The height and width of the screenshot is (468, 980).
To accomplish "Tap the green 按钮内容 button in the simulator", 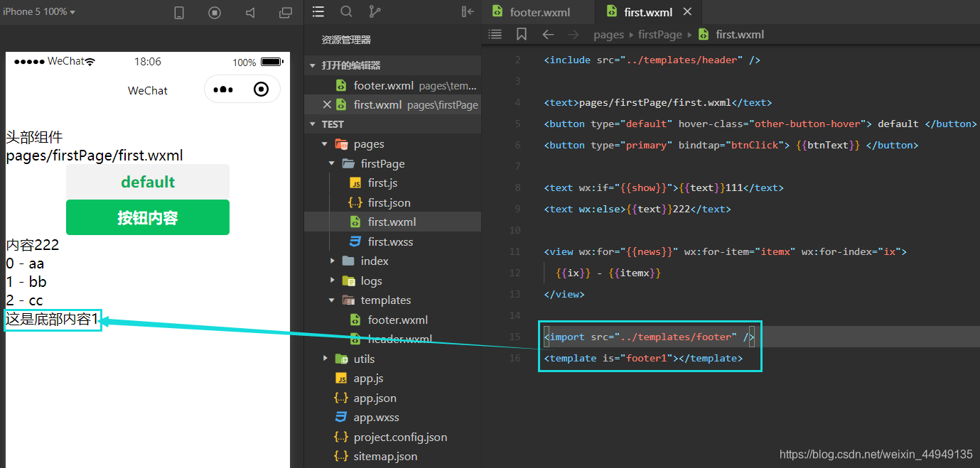I will click(148, 217).
